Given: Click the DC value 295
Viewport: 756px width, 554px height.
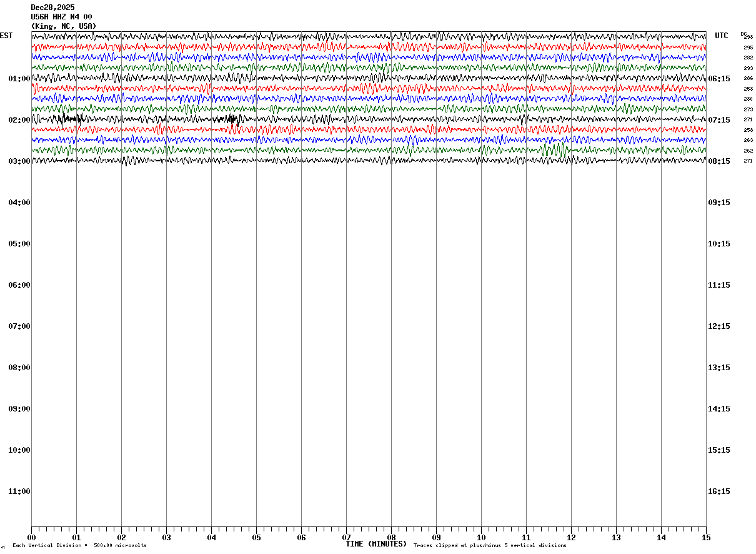Looking at the screenshot, I should [749, 48].
